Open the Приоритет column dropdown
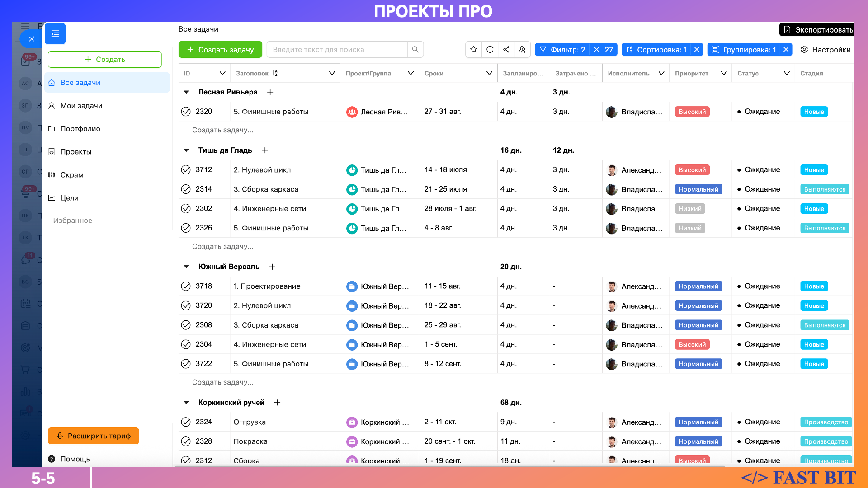 [723, 73]
